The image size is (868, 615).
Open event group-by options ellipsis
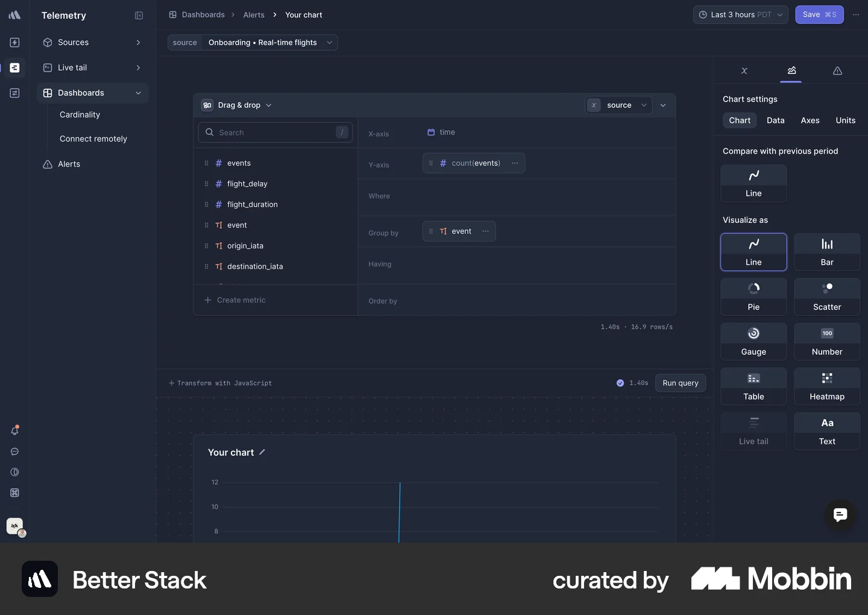click(486, 232)
